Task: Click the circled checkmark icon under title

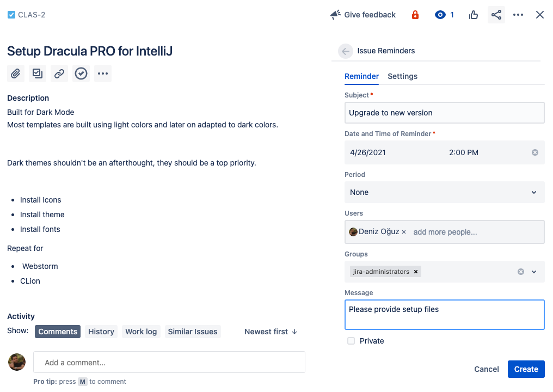Action: pyautogui.click(x=81, y=73)
